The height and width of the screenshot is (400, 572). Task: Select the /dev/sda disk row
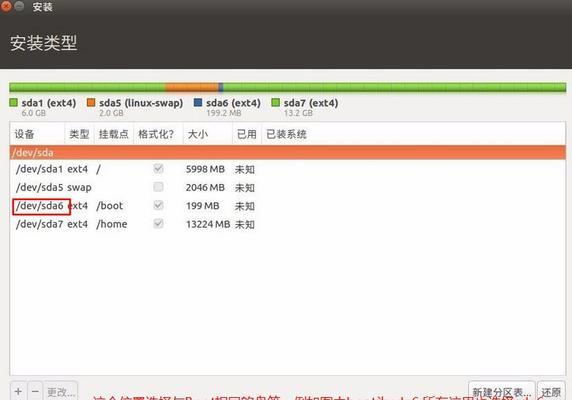pos(288,152)
